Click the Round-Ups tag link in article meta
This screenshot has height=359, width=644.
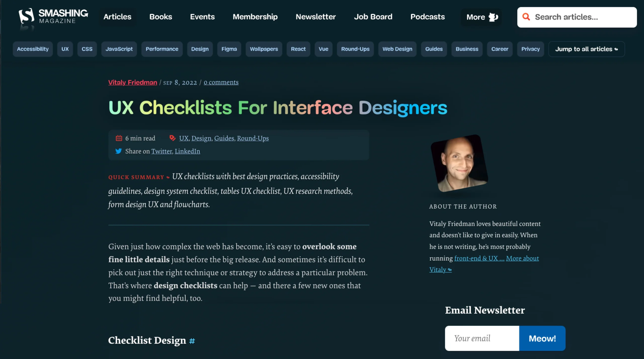pyautogui.click(x=253, y=138)
